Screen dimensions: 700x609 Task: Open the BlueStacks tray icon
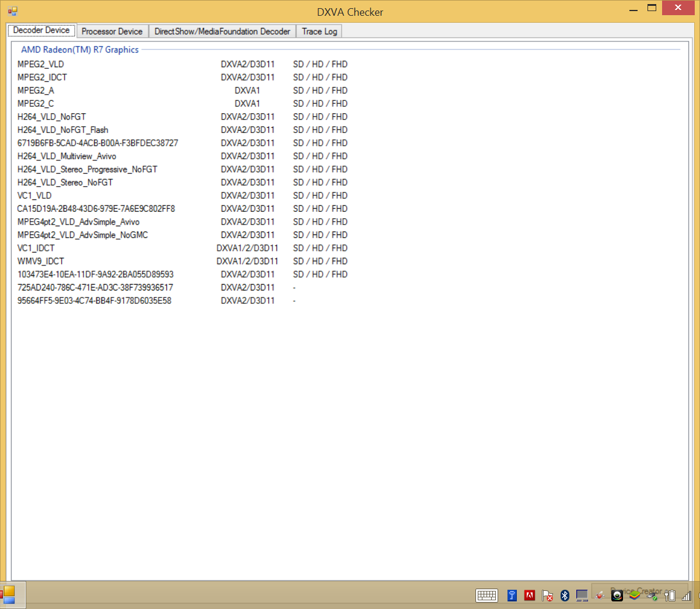click(635, 595)
